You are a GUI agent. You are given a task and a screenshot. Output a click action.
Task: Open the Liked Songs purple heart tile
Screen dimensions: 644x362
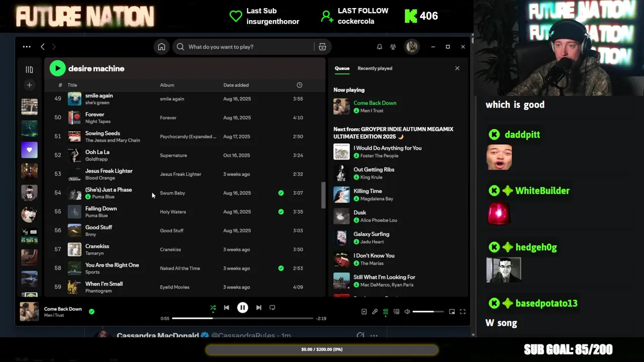[29, 150]
